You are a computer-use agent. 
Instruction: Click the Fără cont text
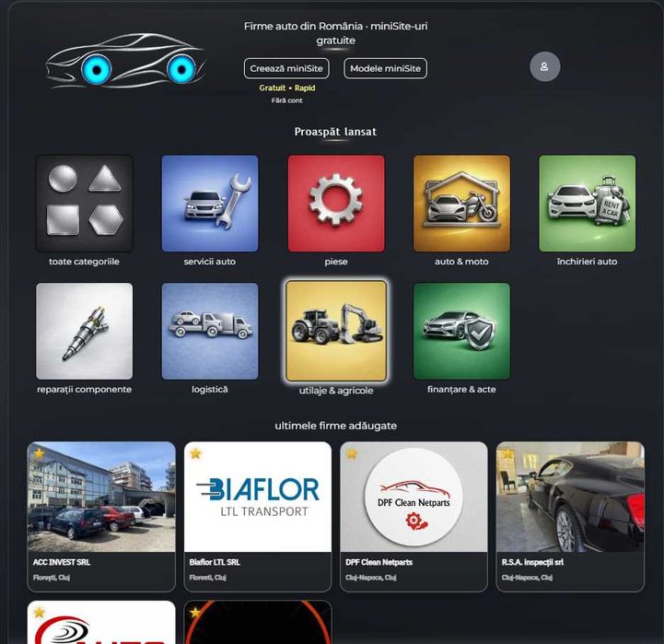coord(286,100)
